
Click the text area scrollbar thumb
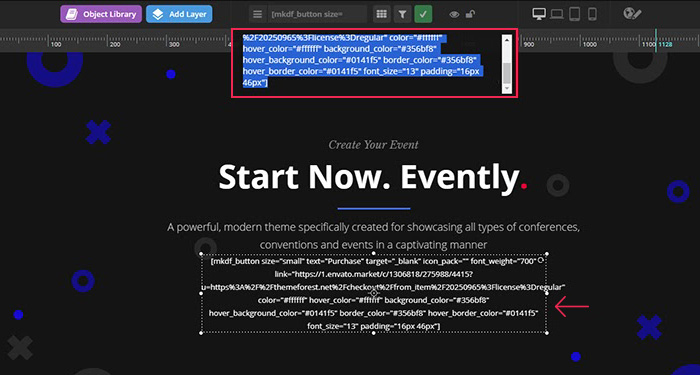(507, 73)
